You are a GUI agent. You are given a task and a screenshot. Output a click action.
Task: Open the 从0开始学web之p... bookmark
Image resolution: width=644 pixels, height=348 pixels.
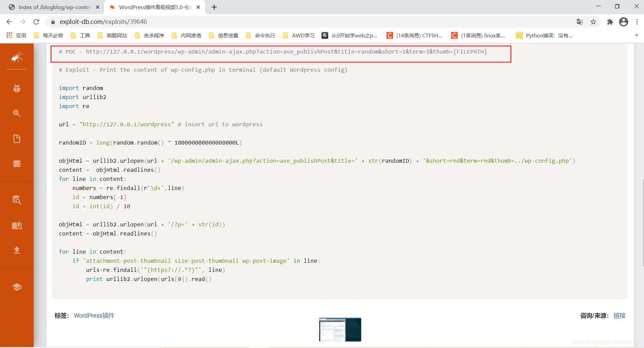(x=349, y=35)
